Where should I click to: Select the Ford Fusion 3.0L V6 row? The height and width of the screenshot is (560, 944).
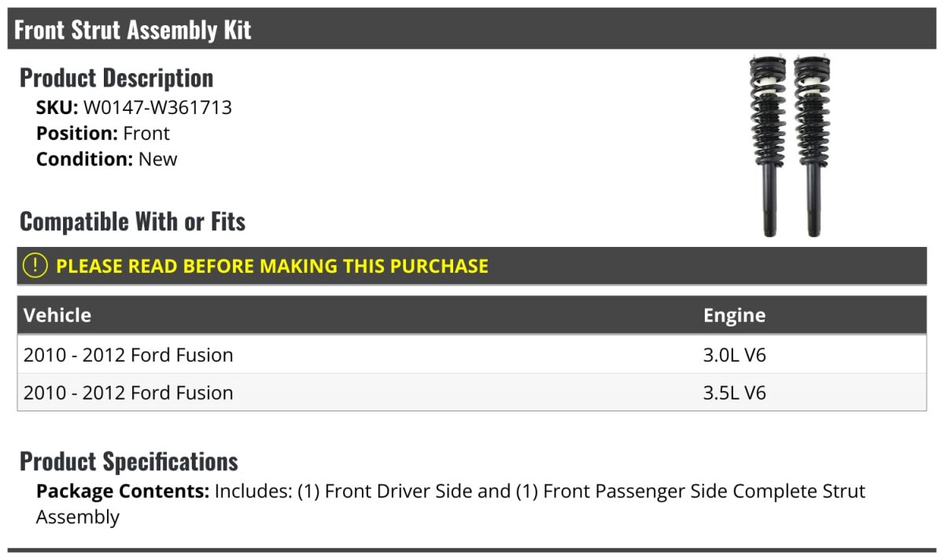(x=472, y=355)
